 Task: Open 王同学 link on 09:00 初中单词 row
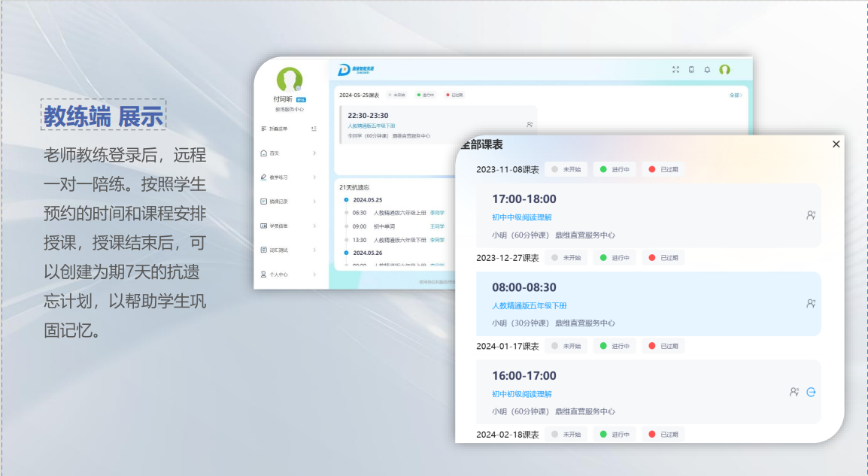click(x=437, y=227)
